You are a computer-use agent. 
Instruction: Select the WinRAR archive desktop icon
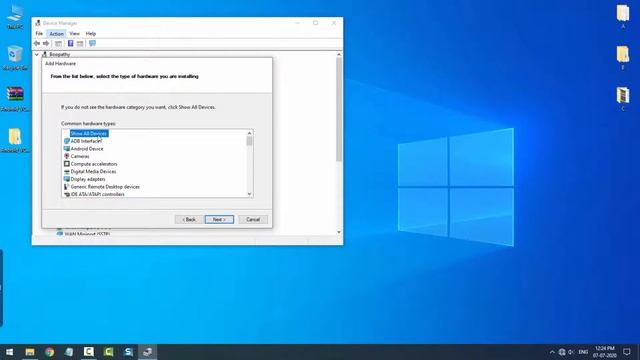15,99
